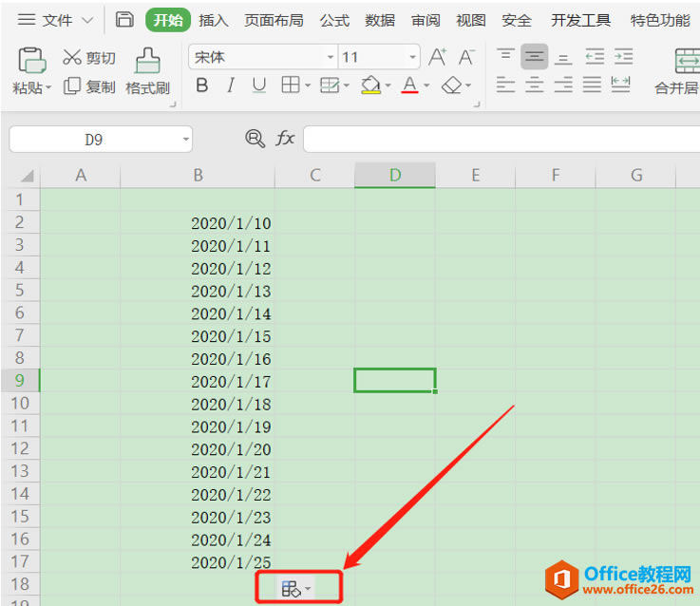The image size is (700, 606).
Task: Open the font size dropdown
Action: [x=412, y=57]
